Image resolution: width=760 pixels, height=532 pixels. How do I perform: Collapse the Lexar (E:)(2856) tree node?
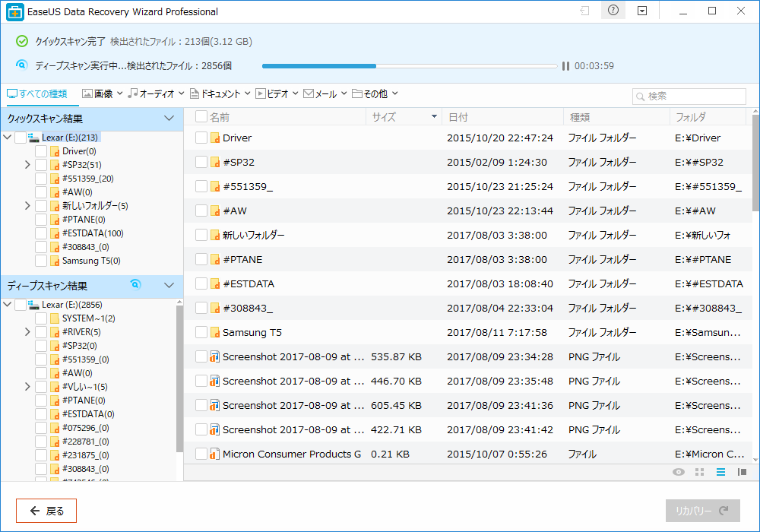(8, 304)
